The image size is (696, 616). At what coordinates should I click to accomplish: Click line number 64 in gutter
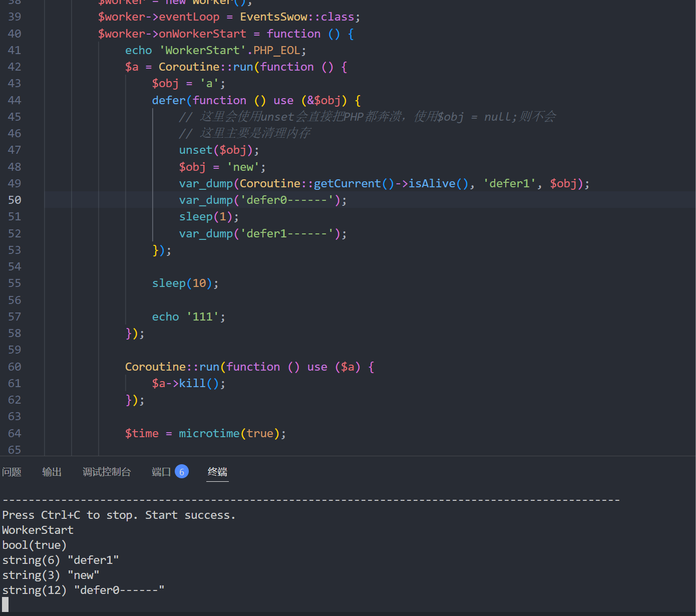point(15,433)
